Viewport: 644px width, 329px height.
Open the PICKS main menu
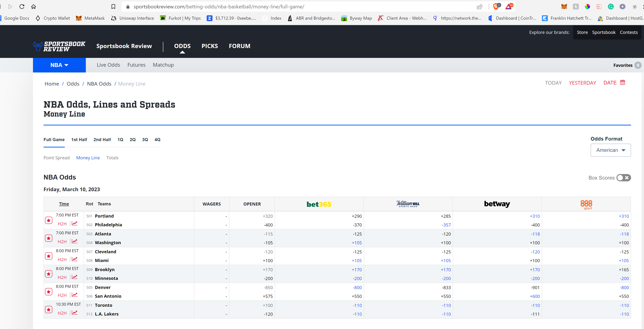(x=210, y=46)
